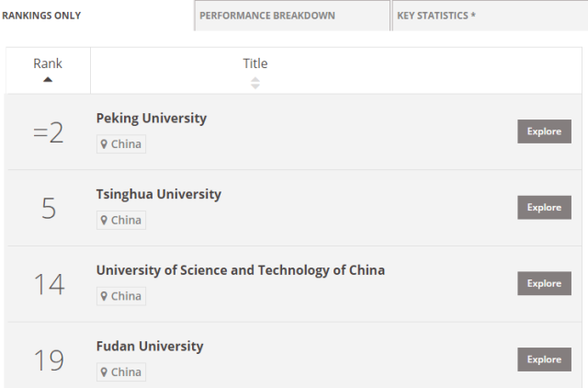Open University of Science and Technology of China link
Image resolution: width=588 pixels, height=388 pixels.
click(x=241, y=270)
